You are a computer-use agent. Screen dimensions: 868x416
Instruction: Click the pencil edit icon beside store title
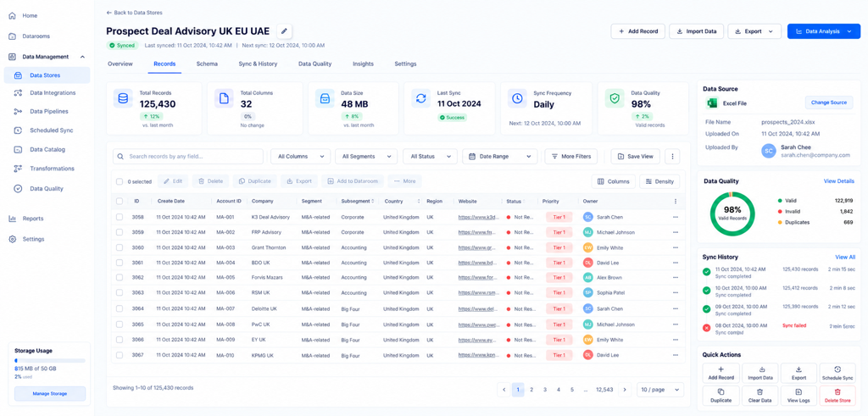(284, 31)
